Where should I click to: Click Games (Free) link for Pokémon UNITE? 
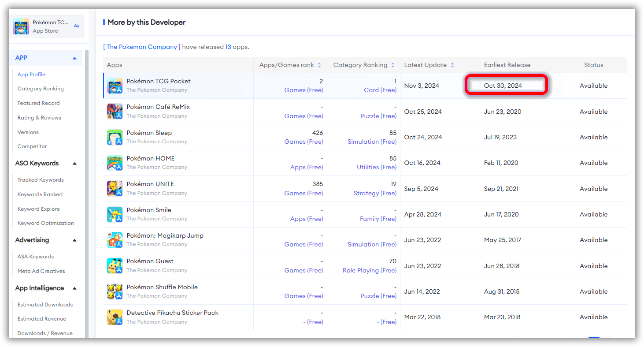(x=303, y=193)
